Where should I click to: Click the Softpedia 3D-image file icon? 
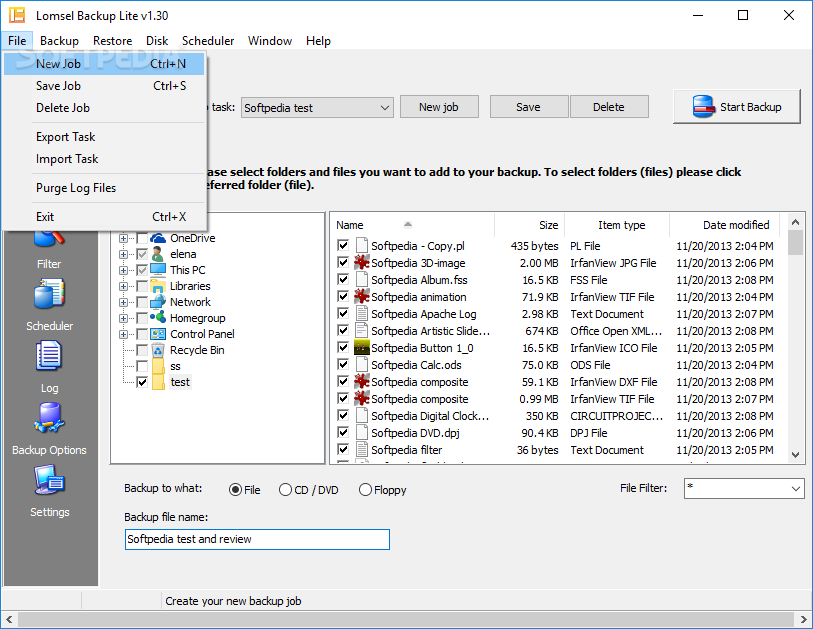[361, 263]
